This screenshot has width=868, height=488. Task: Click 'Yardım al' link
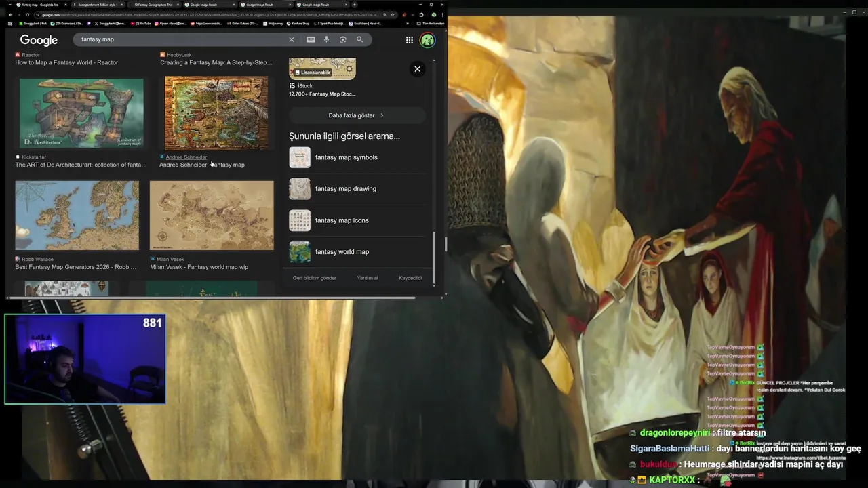368,278
